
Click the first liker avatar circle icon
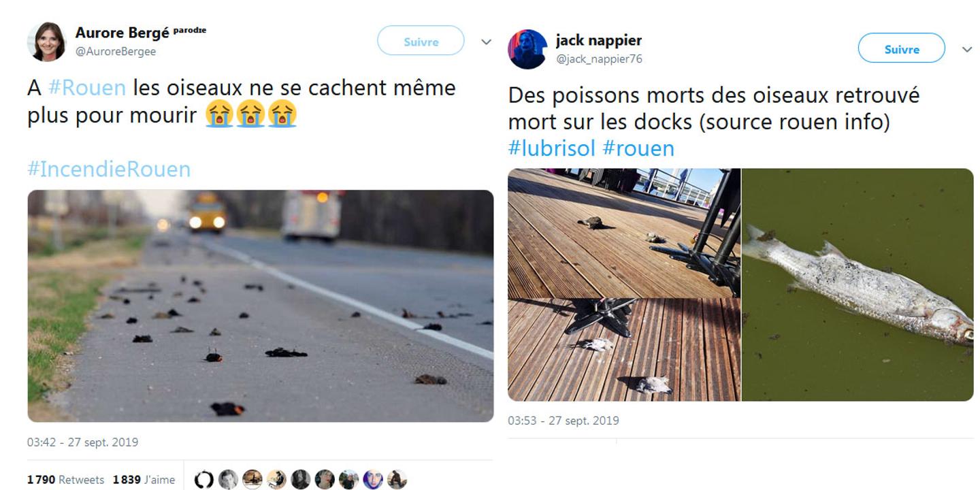click(203, 480)
